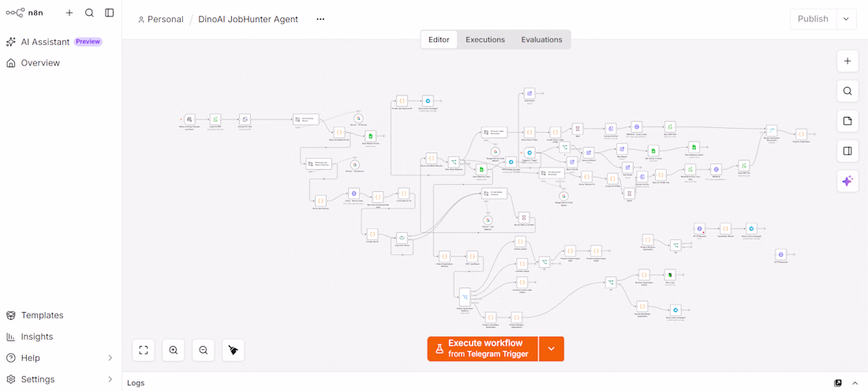
Task: Select the Loop Over Items node
Action: (x=402, y=238)
